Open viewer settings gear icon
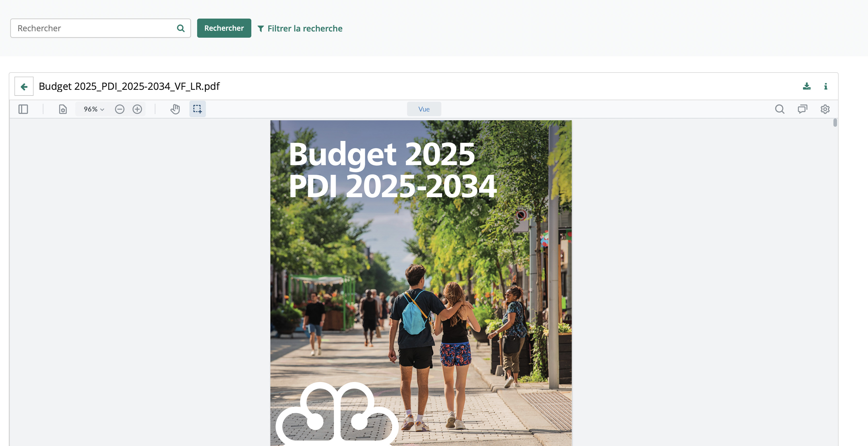Image resolution: width=868 pixels, height=446 pixels. point(825,109)
